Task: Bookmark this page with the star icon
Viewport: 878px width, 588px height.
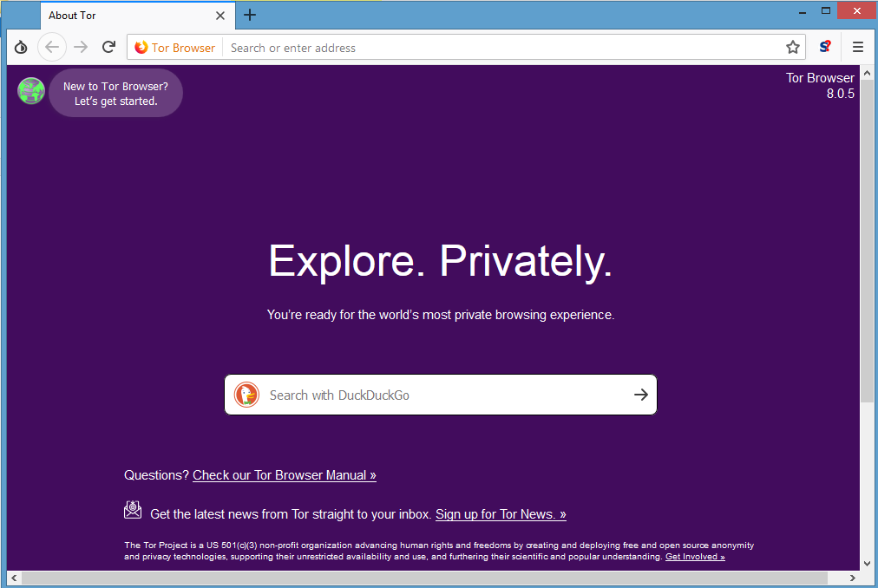Action: (792, 48)
